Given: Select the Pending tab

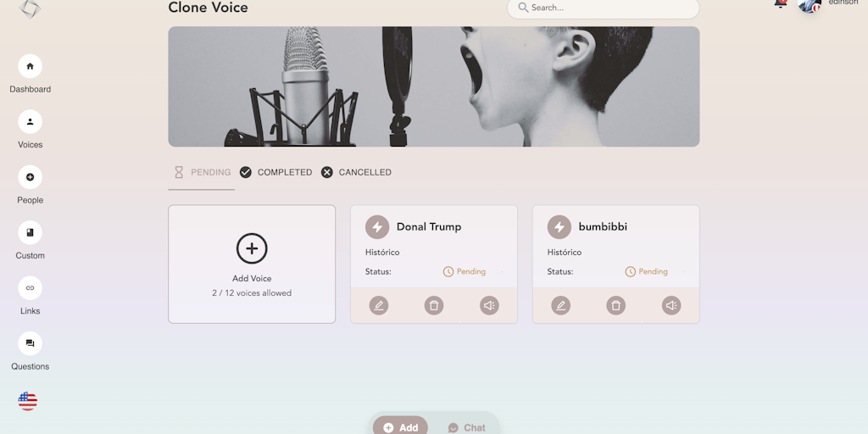Looking at the screenshot, I should (x=202, y=173).
